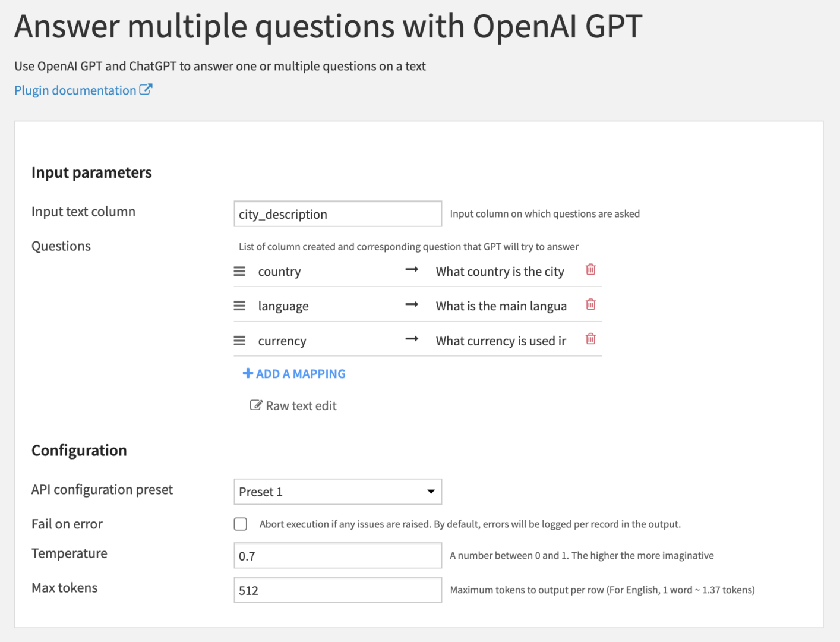This screenshot has width=840, height=642.
Task: Click the pencil icon on Raw text edit
Action: point(256,405)
